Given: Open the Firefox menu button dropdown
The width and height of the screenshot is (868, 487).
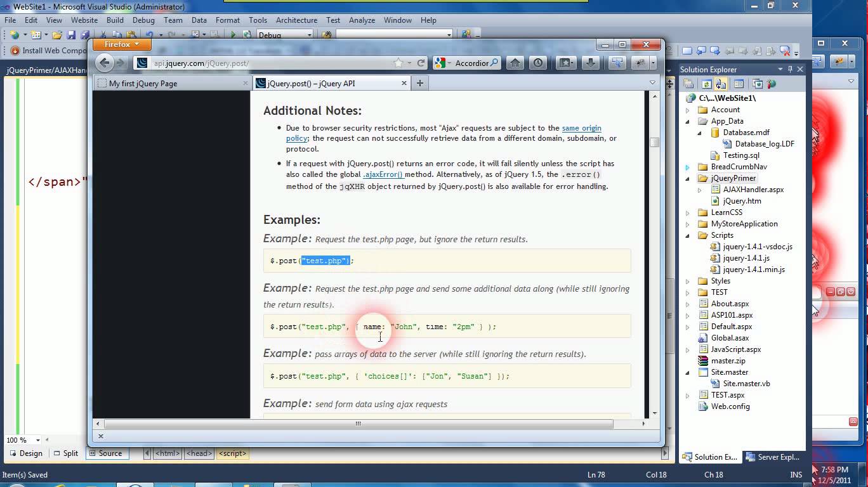Looking at the screenshot, I should (x=121, y=44).
